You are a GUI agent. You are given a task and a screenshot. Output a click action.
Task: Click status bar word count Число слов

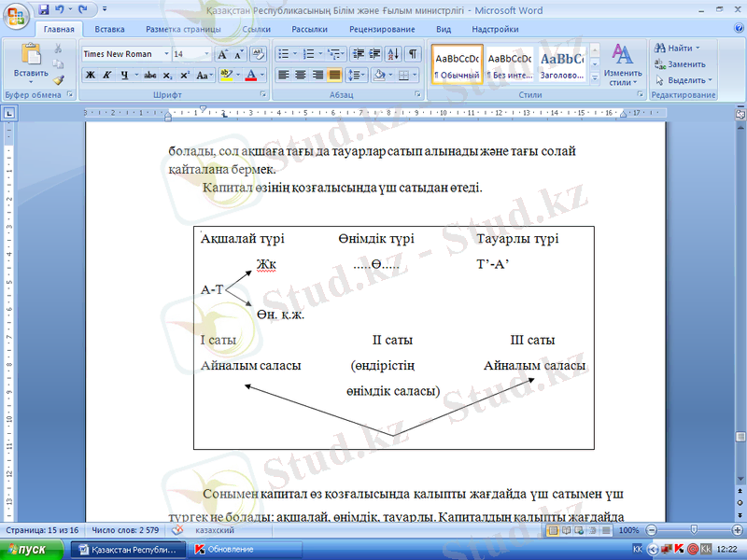[125, 530]
